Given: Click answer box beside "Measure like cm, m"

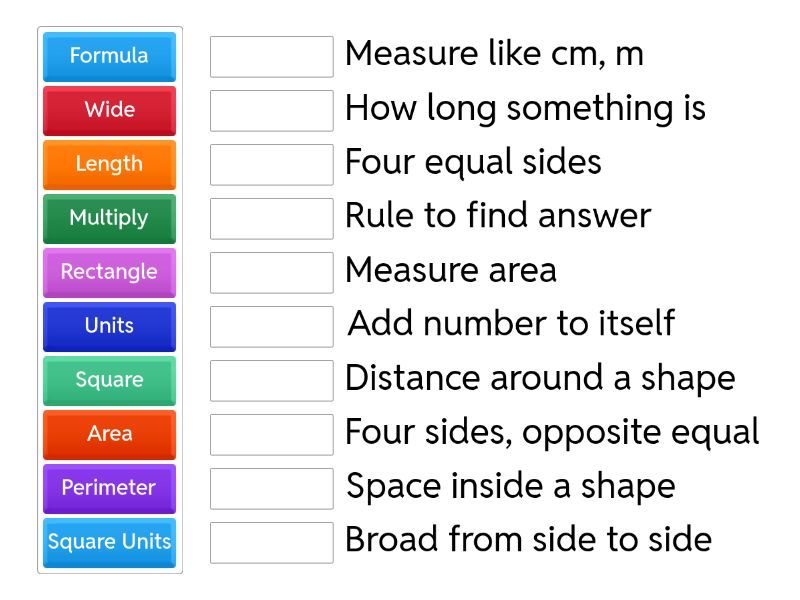Looking at the screenshot, I should pos(272,56).
